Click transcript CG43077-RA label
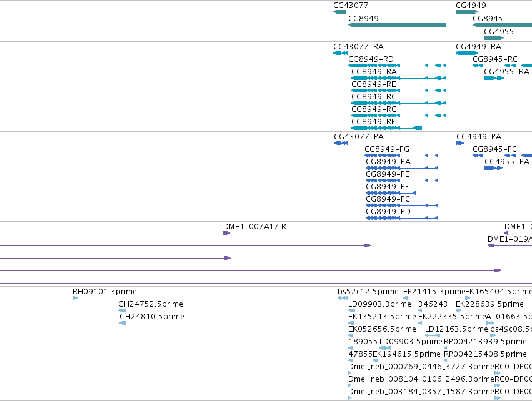The height and width of the screenshot is (401, 532). pos(359,47)
